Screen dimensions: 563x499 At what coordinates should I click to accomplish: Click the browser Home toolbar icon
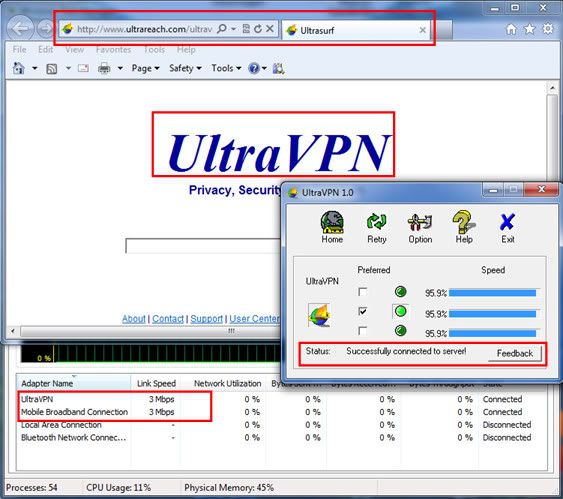point(18,68)
